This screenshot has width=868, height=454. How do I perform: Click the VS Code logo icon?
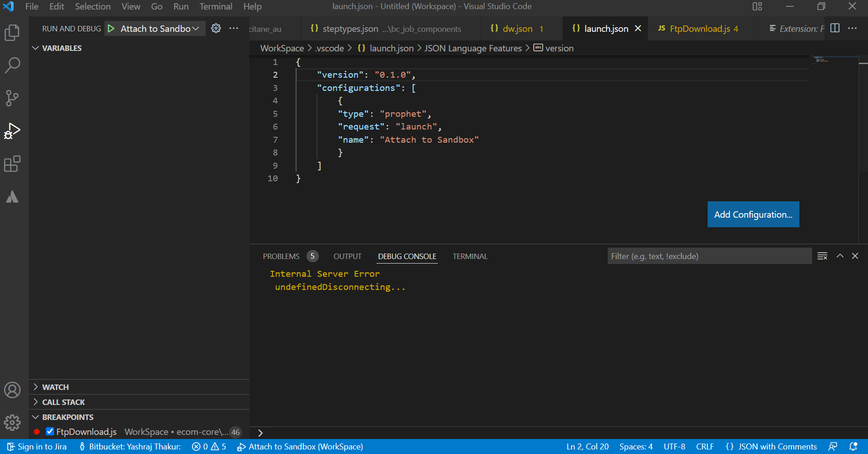pyautogui.click(x=8, y=6)
